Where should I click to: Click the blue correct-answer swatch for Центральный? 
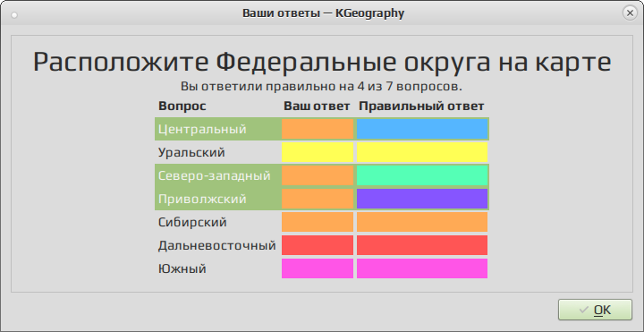click(x=422, y=129)
